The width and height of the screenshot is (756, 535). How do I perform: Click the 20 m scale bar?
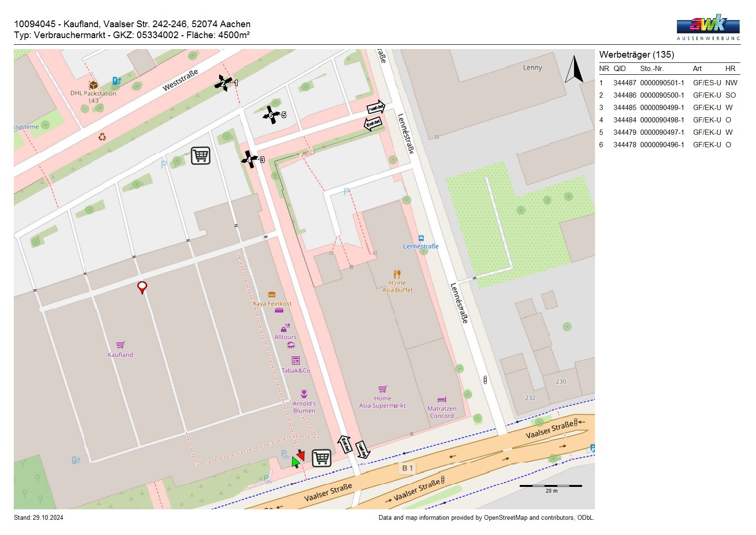click(x=551, y=486)
